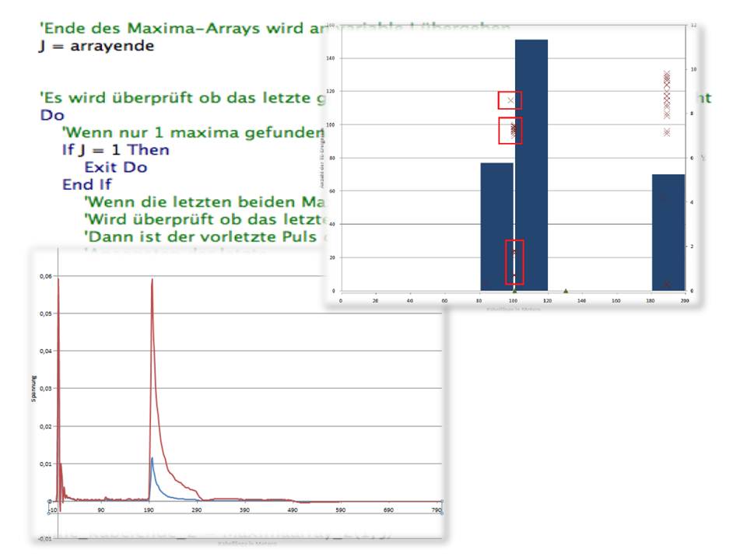Click the 'If J = 1 Then' line
The width and height of the screenshot is (747, 560).
pos(116,149)
